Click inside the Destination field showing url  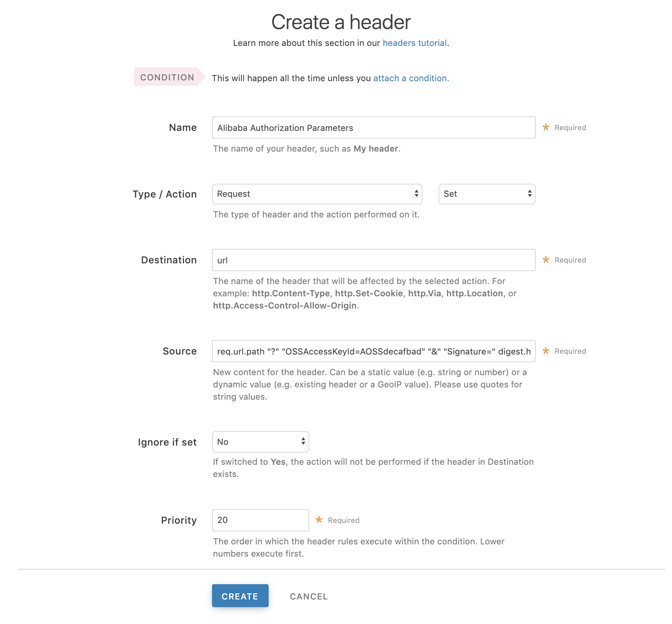pyautogui.click(x=374, y=260)
